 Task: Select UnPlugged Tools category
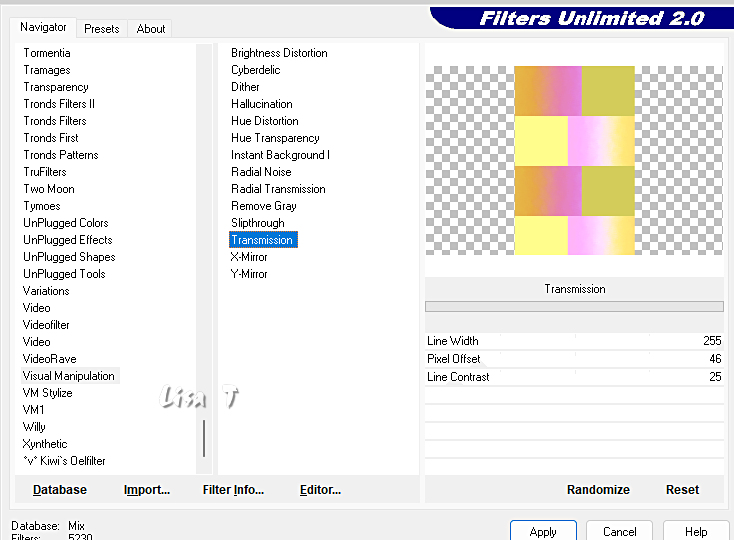[64, 274]
